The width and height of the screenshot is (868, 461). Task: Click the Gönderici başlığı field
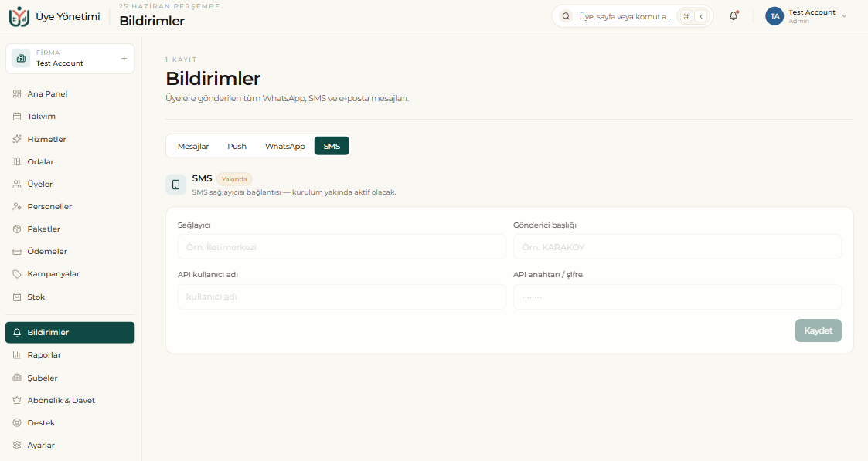point(677,247)
